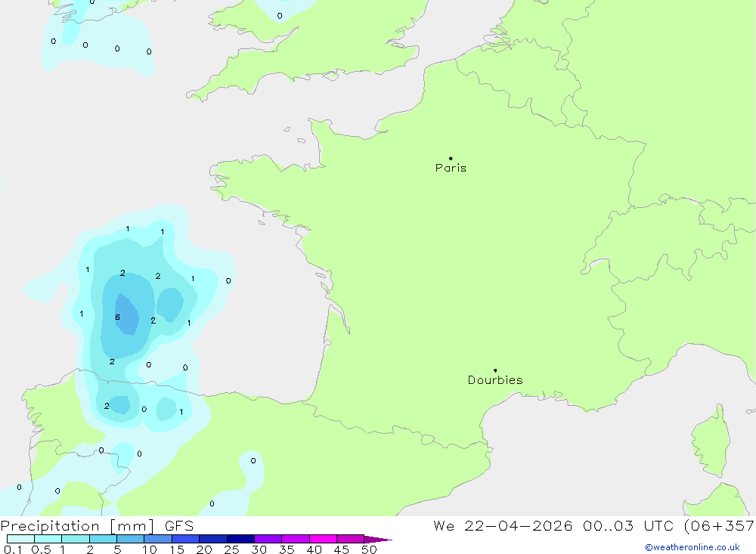Select the 20–25 mm legend swatch
The image size is (756, 554).
tap(212, 539)
